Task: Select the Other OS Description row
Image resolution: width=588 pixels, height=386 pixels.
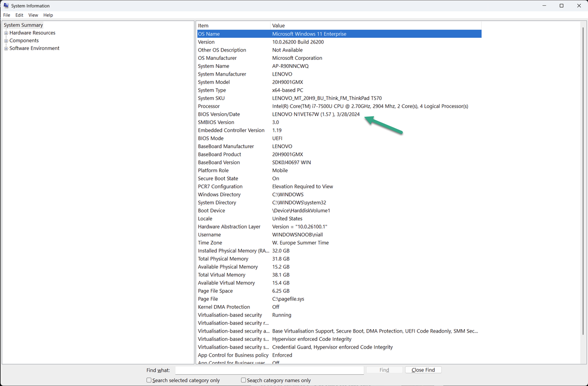Action: point(339,50)
